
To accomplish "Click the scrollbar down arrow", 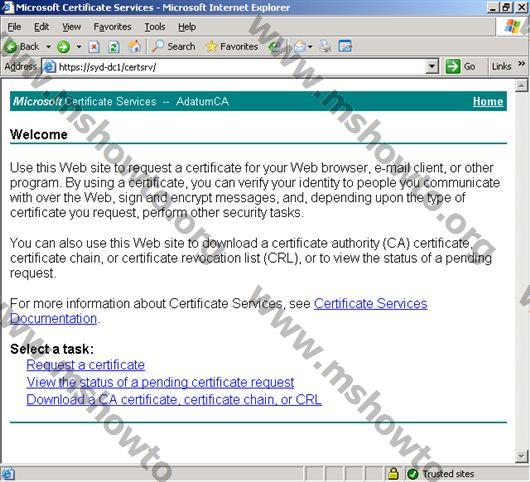I will 521,456.
